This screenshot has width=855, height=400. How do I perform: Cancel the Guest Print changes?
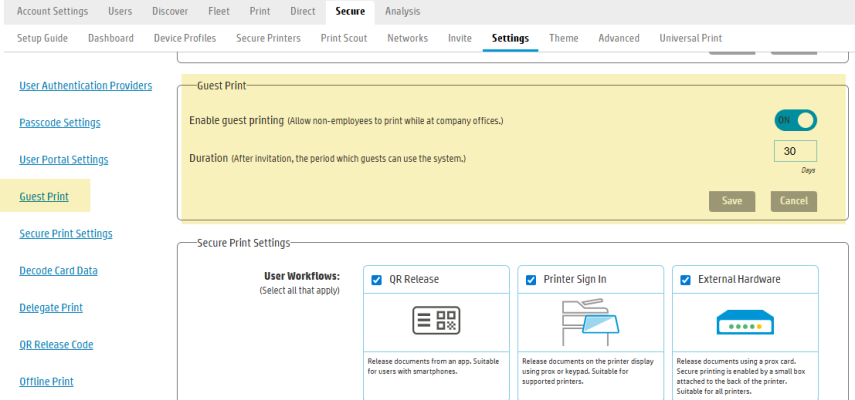point(793,201)
